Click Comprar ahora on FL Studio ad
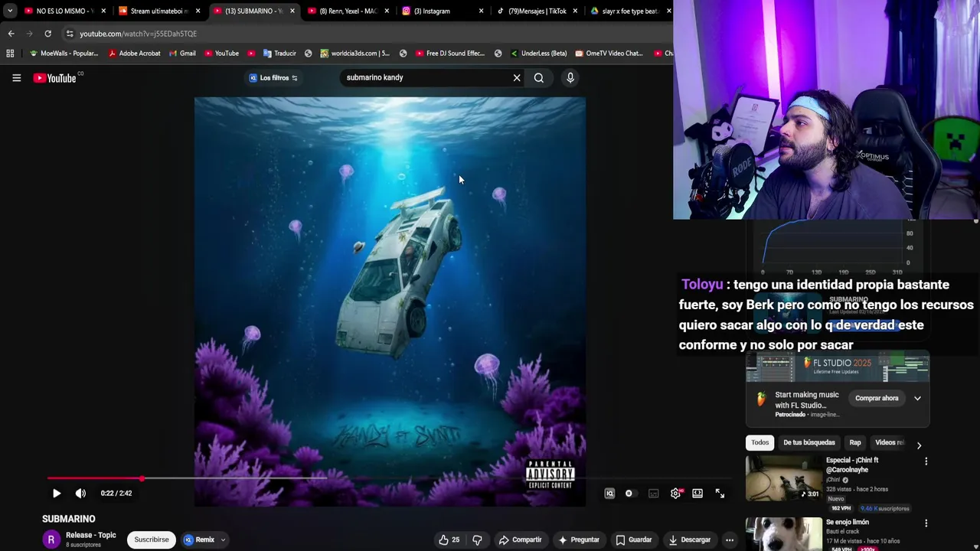The image size is (980, 551). [x=877, y=399]
